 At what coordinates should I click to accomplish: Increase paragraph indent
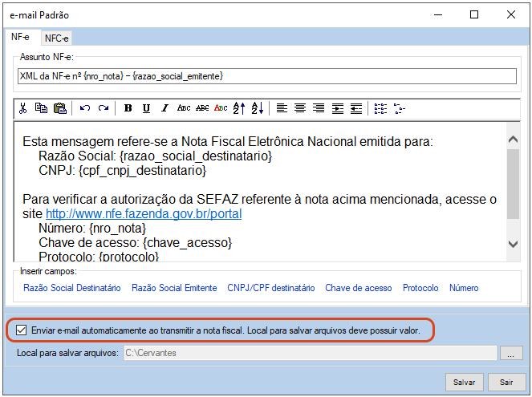click(x=337, y=108)
